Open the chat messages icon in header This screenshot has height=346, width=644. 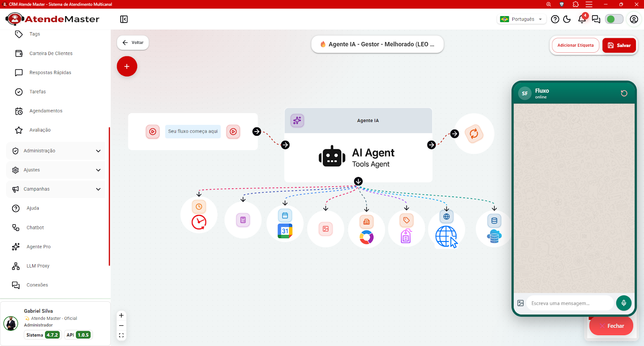click(x=596, y=19)
